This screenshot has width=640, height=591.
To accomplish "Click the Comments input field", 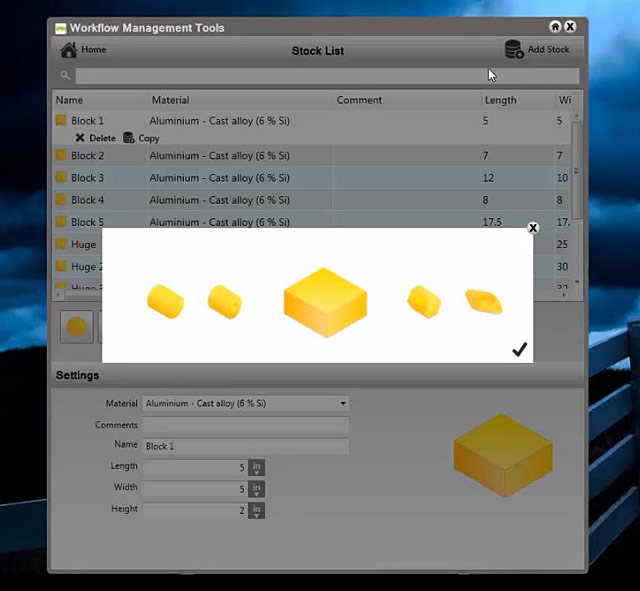I will click(246, 425).
